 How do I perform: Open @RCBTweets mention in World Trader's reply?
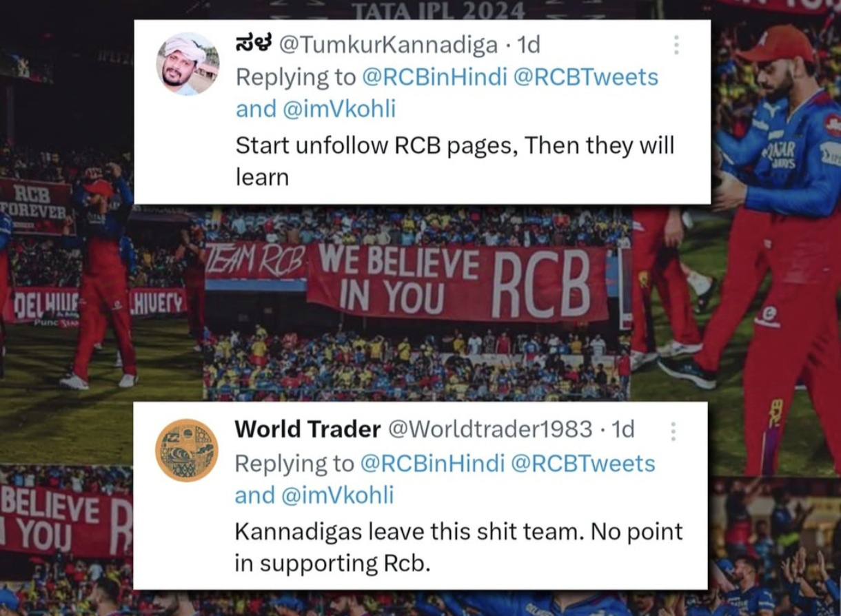(584, 463)
